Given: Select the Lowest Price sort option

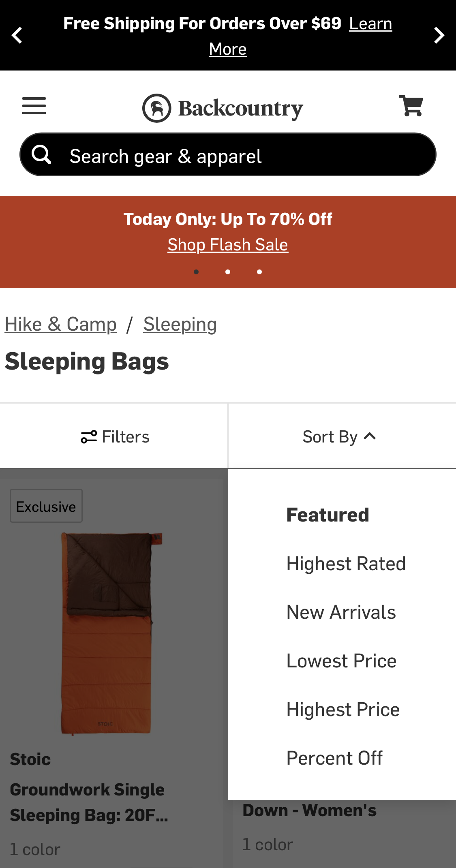Looking at the screenshot, I should (341, 660).
